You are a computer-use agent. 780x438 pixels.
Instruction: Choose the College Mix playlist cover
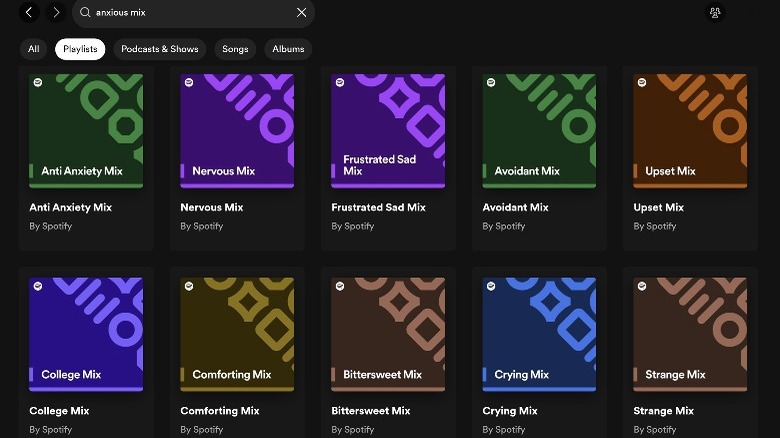tap(86, 334)
